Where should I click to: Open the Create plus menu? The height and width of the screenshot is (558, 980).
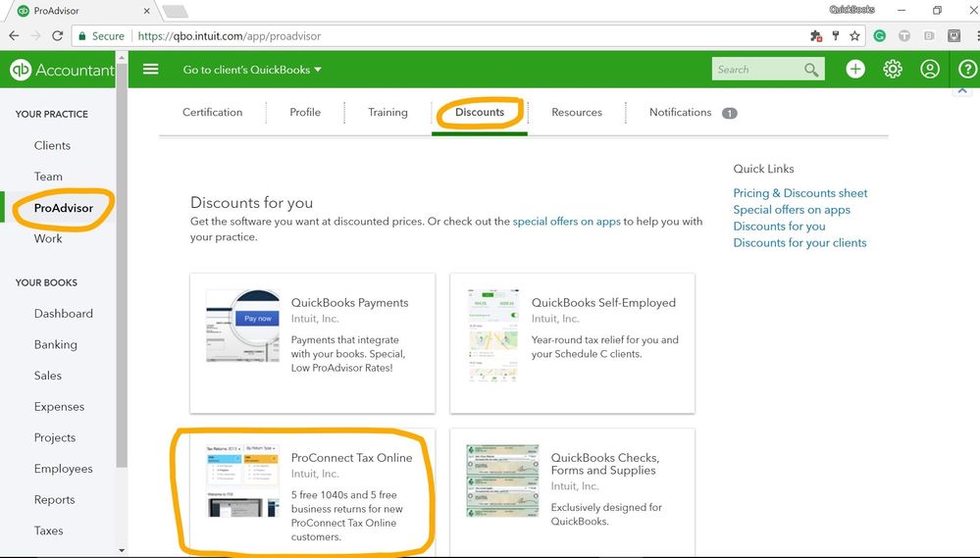click(x=855, y=69)
